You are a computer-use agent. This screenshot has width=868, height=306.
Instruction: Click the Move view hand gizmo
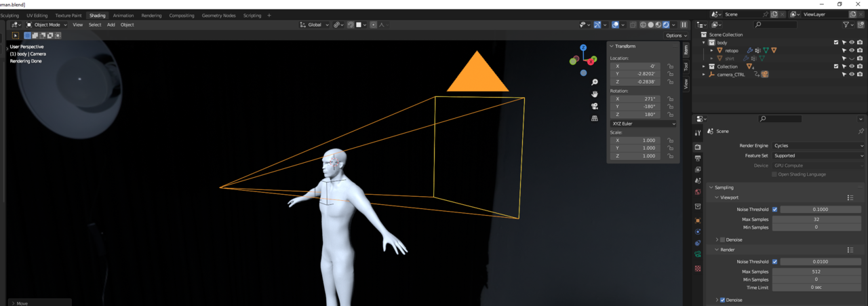(x=595, y=94)
